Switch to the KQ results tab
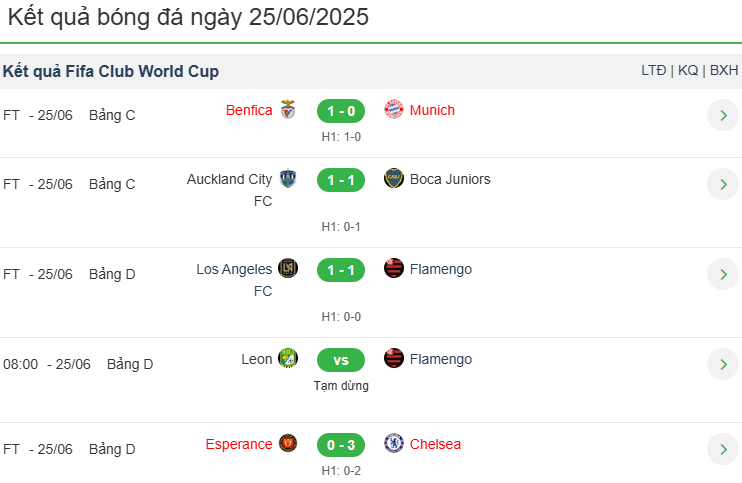This screenshot has width=742, height=483. point(688,70)
